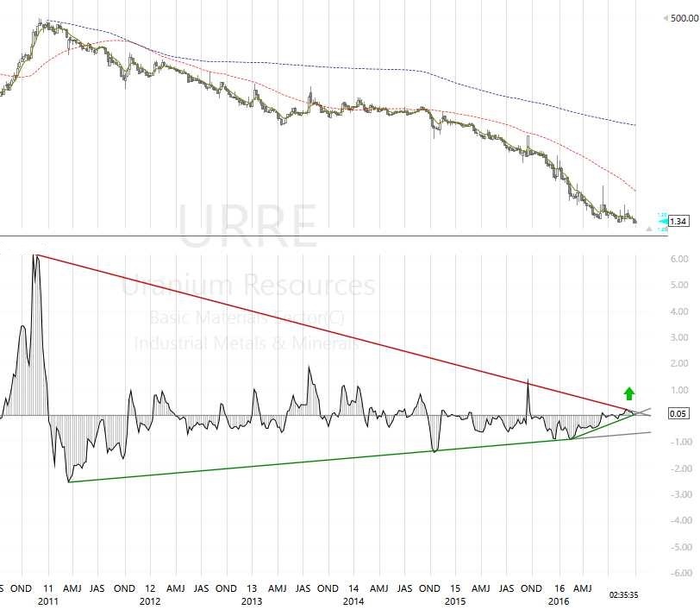Click the URRE ticker watermark

[x=247, y=224]
